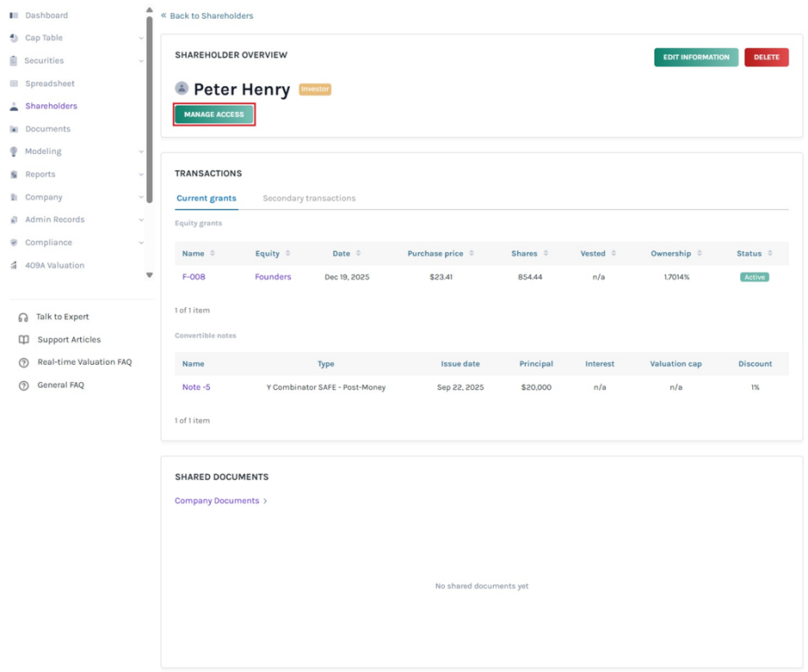This screenshot has width=808, height=672.
Task: Click the General FAQ question icon
Action: tap(24, 385)
